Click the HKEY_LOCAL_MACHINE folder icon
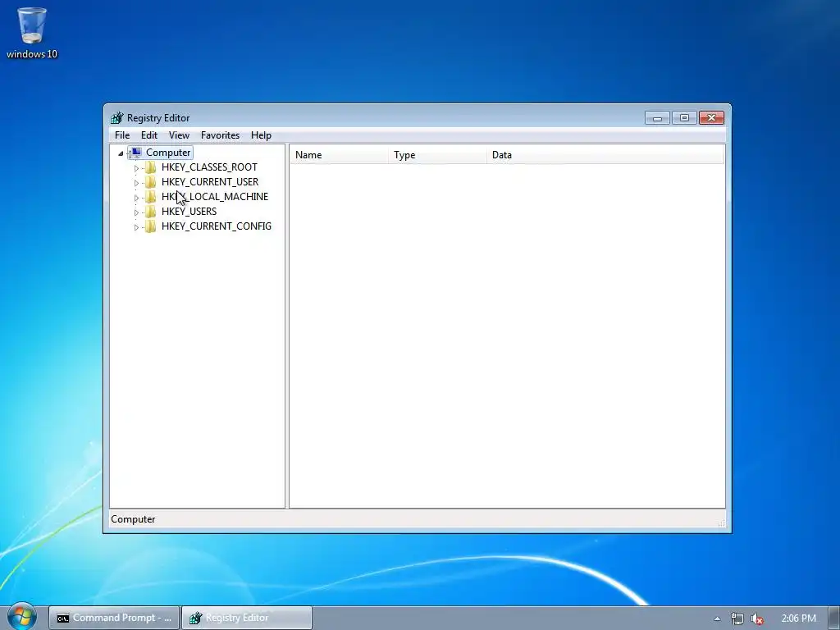This screenshot has width=840, height=630. tap(151, 197)
